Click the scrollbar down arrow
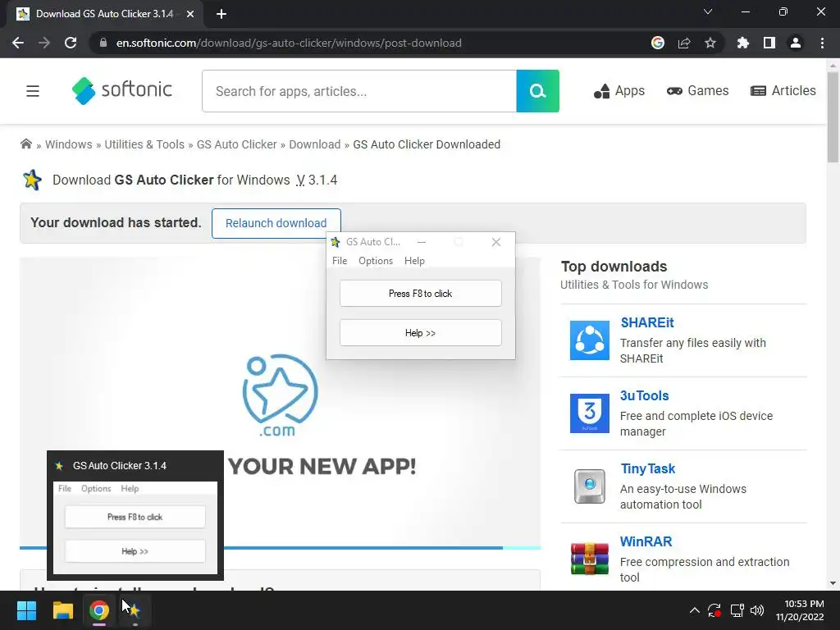 point(833,583)
